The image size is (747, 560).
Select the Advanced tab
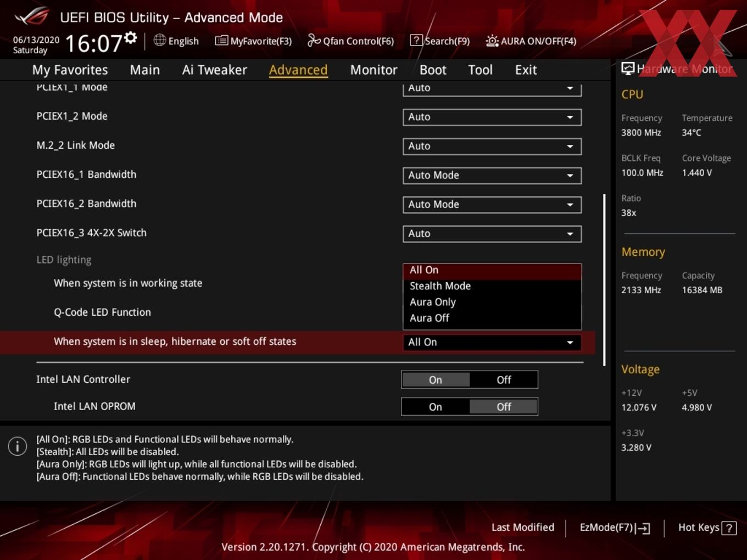[x=298, y=70]
